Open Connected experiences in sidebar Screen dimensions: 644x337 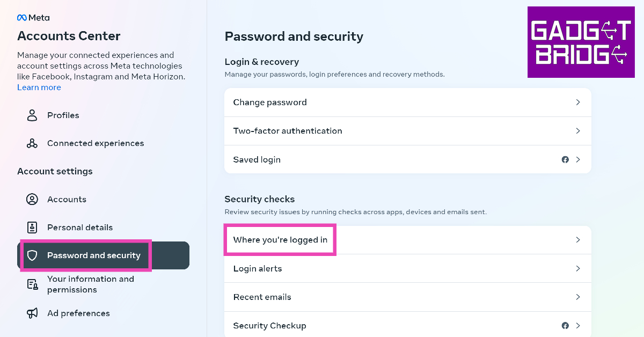tap(96, 143)
